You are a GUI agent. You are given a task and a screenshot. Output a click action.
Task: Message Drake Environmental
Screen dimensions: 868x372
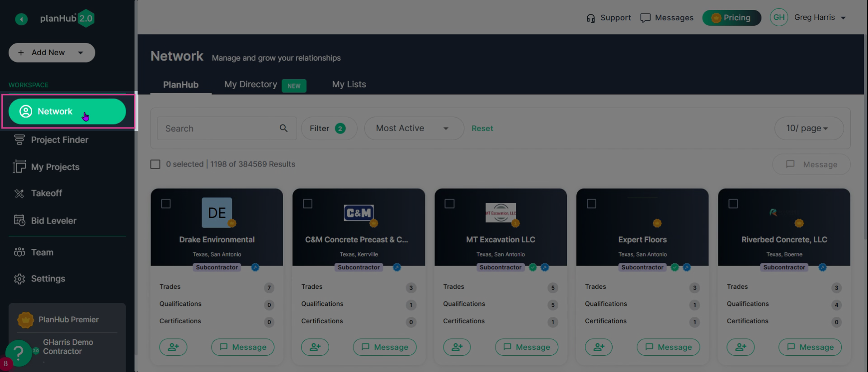point(243,347)
